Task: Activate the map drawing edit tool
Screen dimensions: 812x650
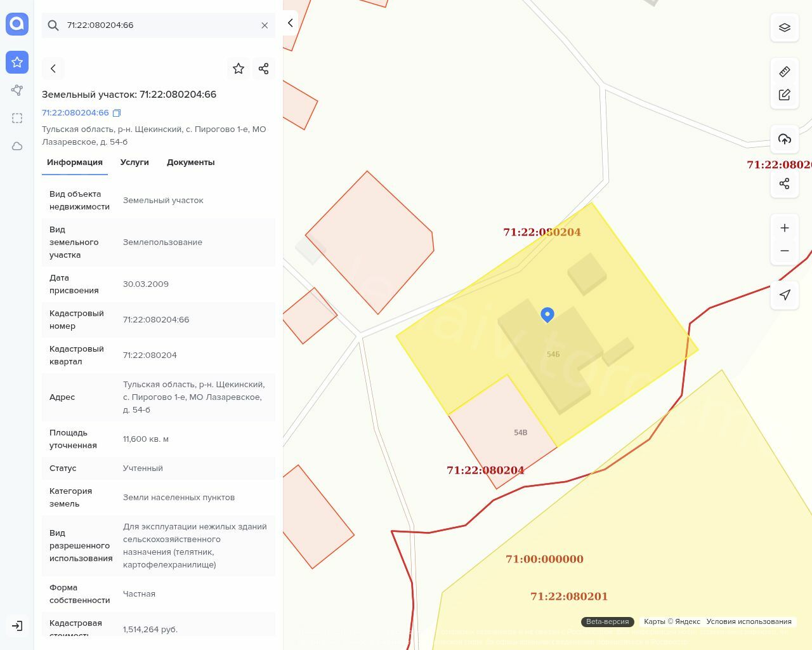Action: pos(784,95)
